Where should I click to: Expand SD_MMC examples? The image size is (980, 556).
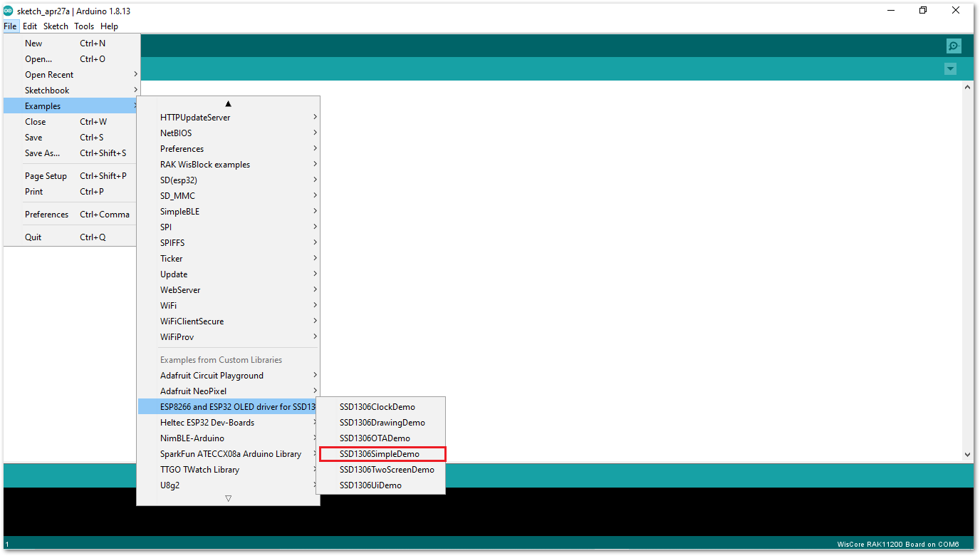coord(228,196)
